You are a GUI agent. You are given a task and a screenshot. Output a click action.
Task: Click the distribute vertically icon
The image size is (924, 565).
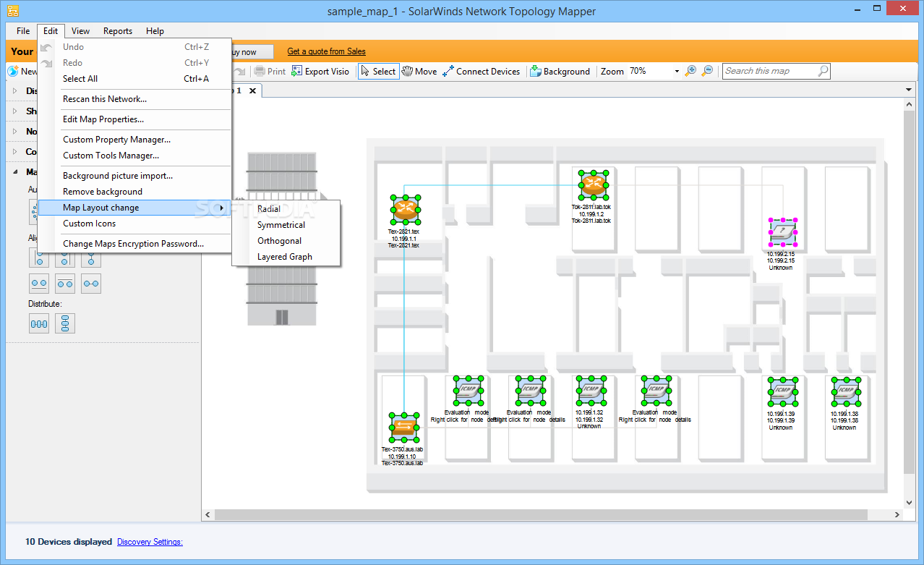(65, 323)
